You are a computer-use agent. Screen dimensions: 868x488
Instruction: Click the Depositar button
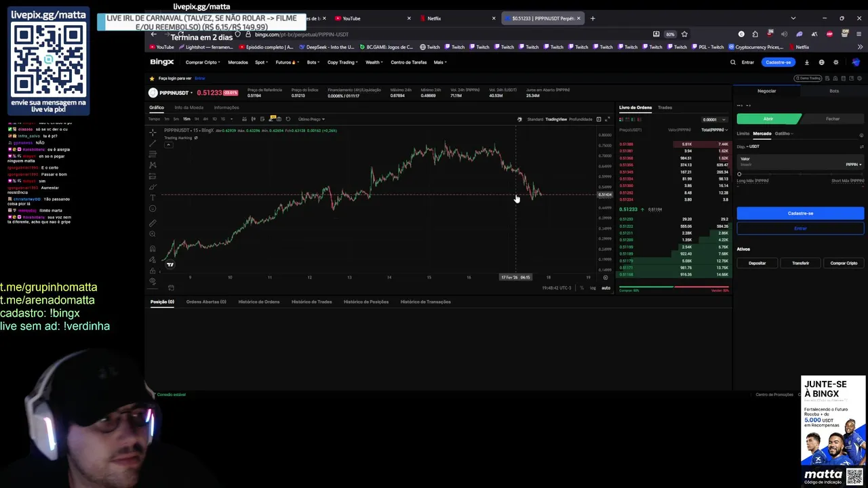[x=757, y=263]
